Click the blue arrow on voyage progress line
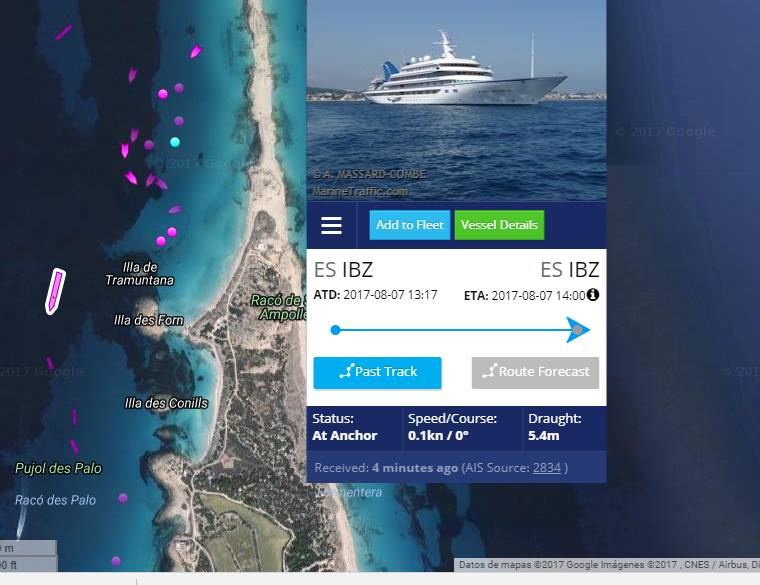This screenshot has height=585, width=760. point(578,330)
